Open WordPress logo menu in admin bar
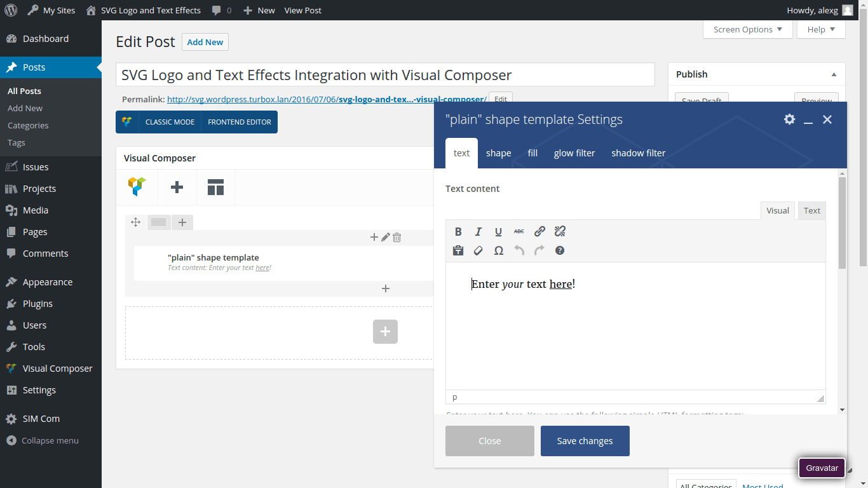This screenshot has width=868, height=488. click(11, 10)
